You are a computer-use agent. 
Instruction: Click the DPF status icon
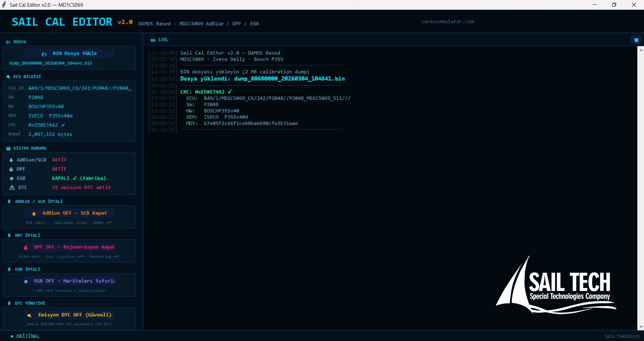[11, 169]
